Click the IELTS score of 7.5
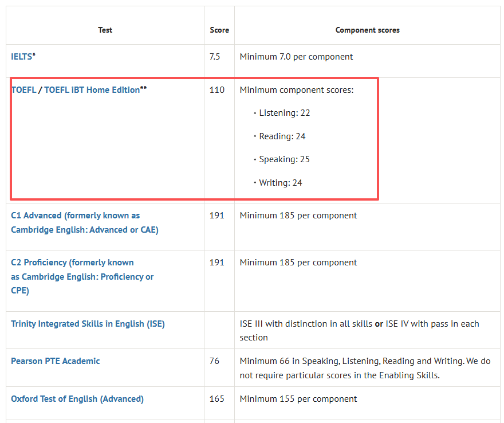The width and height of the screenshot is (504, 423). click(215, 57)
